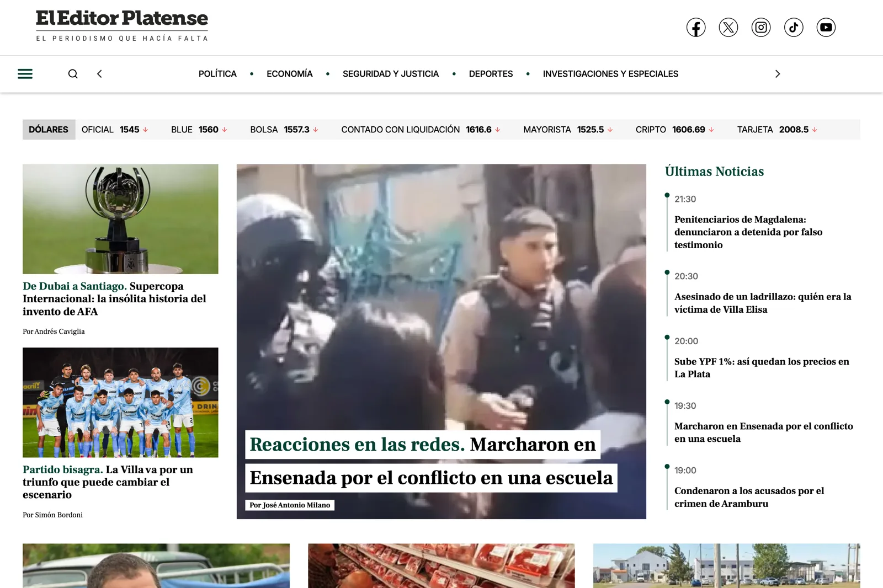The height and width of the screenshot is (588, 883).
Task: Open the Deportes section
Action: [x=491, y=74]
